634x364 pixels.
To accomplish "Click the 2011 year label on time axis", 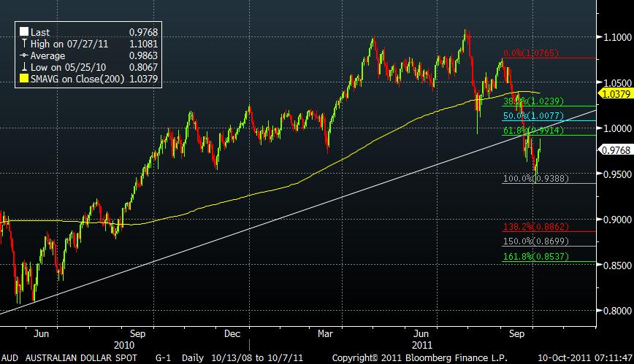I will (x=421, y=346).
